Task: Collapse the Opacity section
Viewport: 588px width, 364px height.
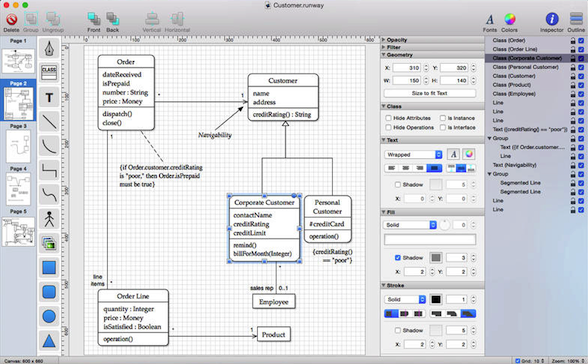Action: coord(384,40)
